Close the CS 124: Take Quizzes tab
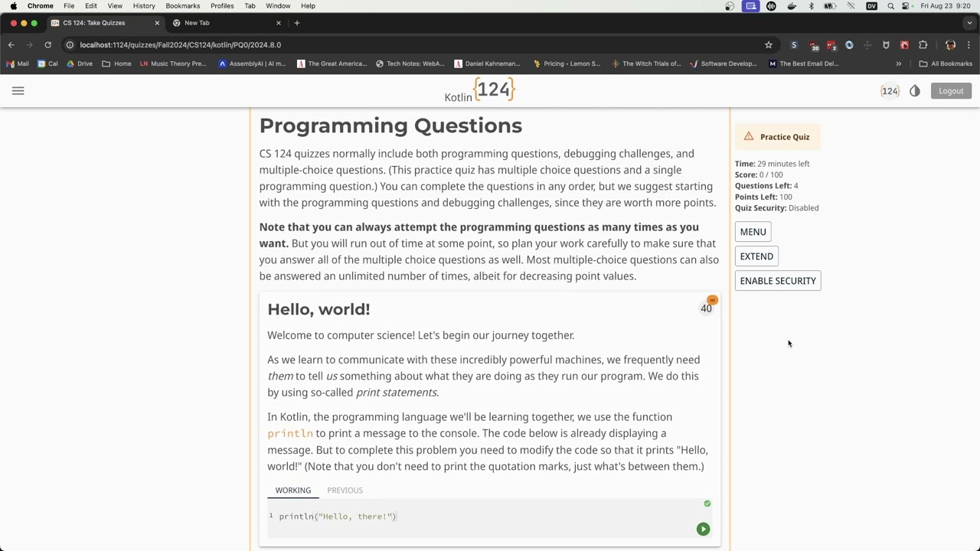The height and width of the screenshot is (551, 980). click(157, 23)
